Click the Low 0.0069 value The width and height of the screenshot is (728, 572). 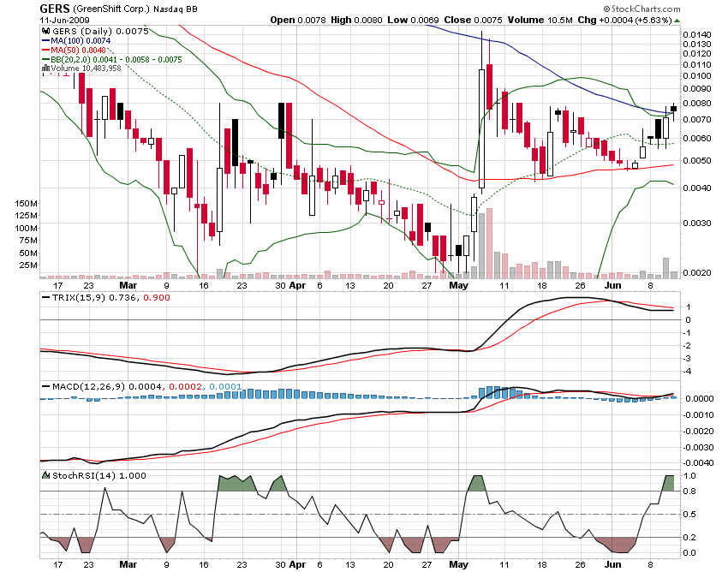[x=413, y=20]
